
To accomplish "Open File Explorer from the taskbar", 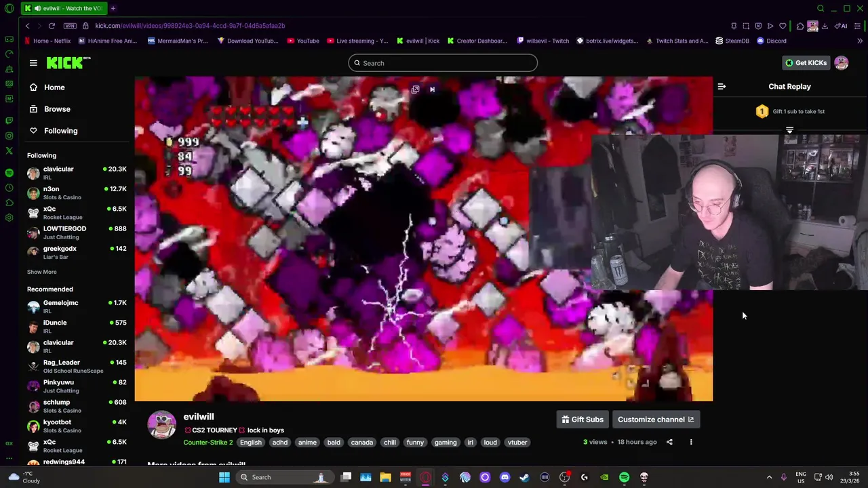I will [385, 477].
